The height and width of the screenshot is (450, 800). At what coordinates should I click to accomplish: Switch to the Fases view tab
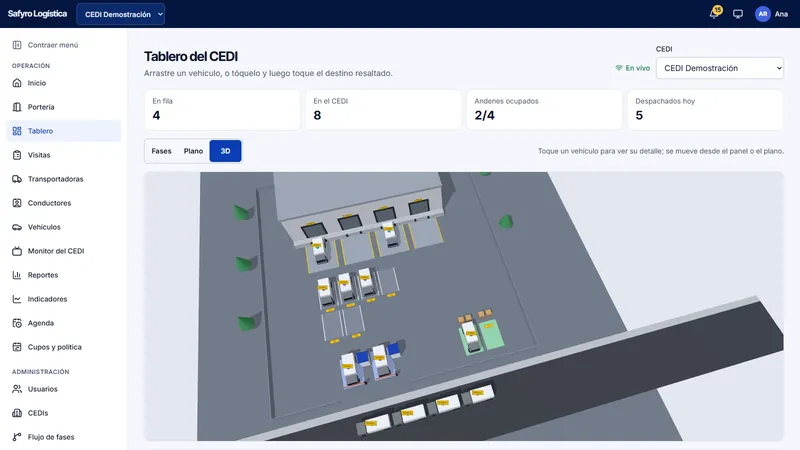161,151
